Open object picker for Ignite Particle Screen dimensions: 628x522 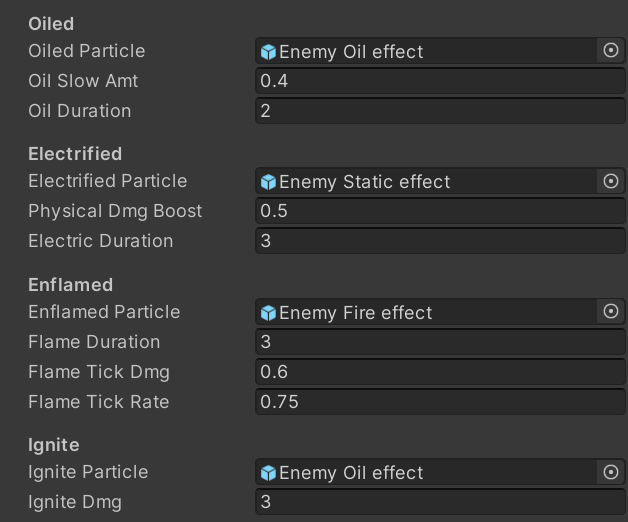pyautogui.click(x=611, y=472)
